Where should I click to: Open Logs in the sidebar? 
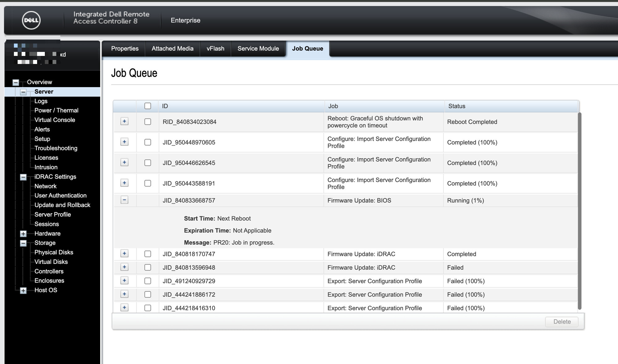pyautogui.click(x=41, y=101)
